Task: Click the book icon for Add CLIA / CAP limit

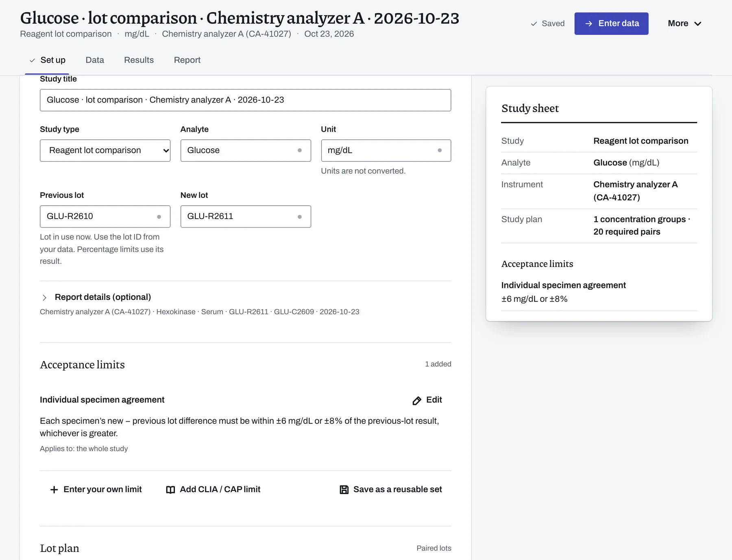Action: 170,490
